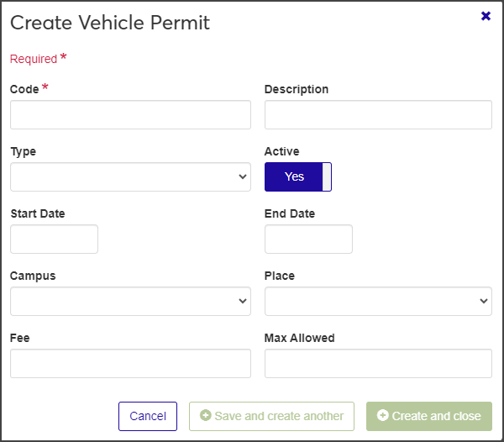Open the Type dropdown
This screenshot has width=504, height=442.
tap(130, 176)
